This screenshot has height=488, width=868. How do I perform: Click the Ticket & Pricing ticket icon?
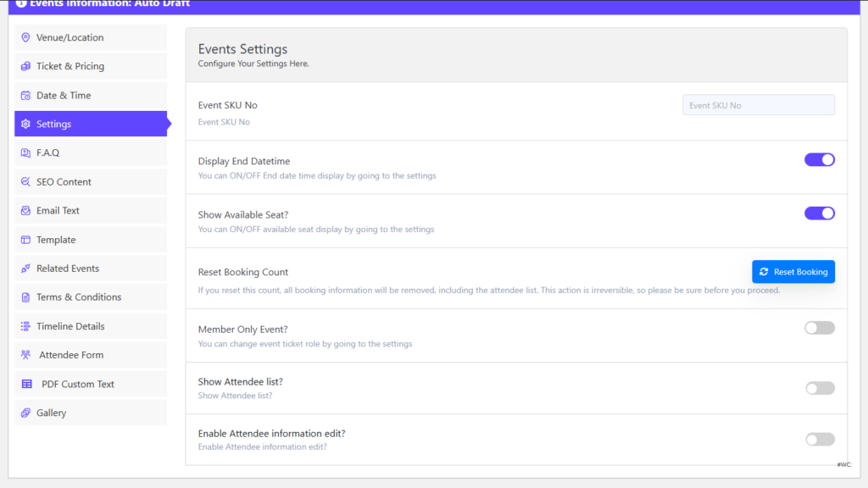pos(25,66)
